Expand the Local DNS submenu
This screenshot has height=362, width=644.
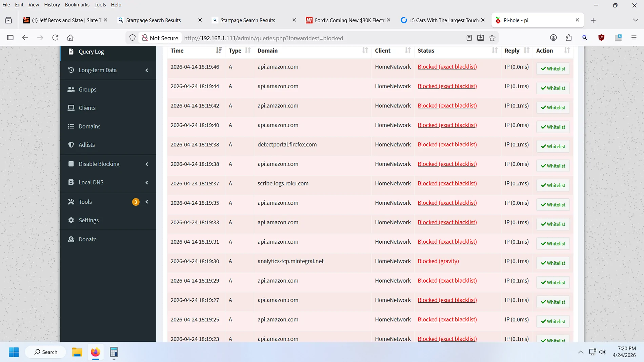[147, 182]
